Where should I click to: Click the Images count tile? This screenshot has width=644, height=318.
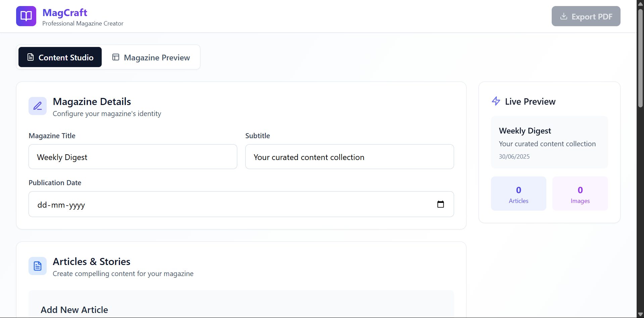[x=580, y=194]
